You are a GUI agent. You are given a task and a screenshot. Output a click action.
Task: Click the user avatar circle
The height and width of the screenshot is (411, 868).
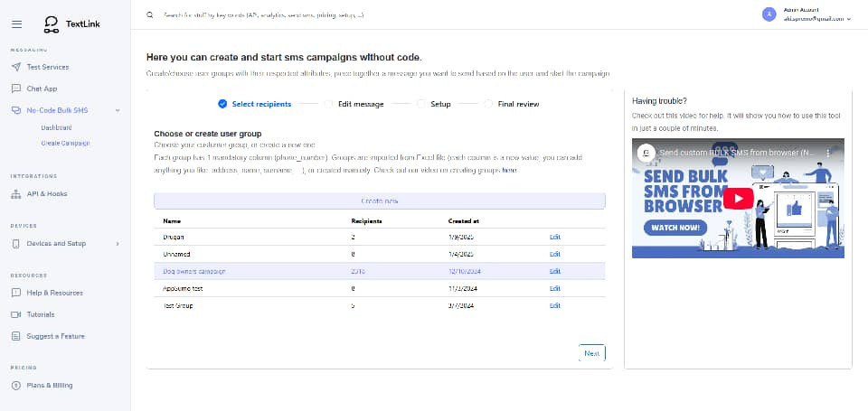click(769, 14)
